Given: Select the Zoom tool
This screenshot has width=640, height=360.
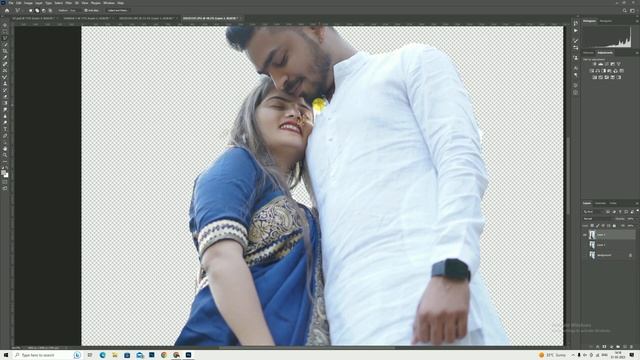Looking at the screenshot, I should click(x=5, y=155).
